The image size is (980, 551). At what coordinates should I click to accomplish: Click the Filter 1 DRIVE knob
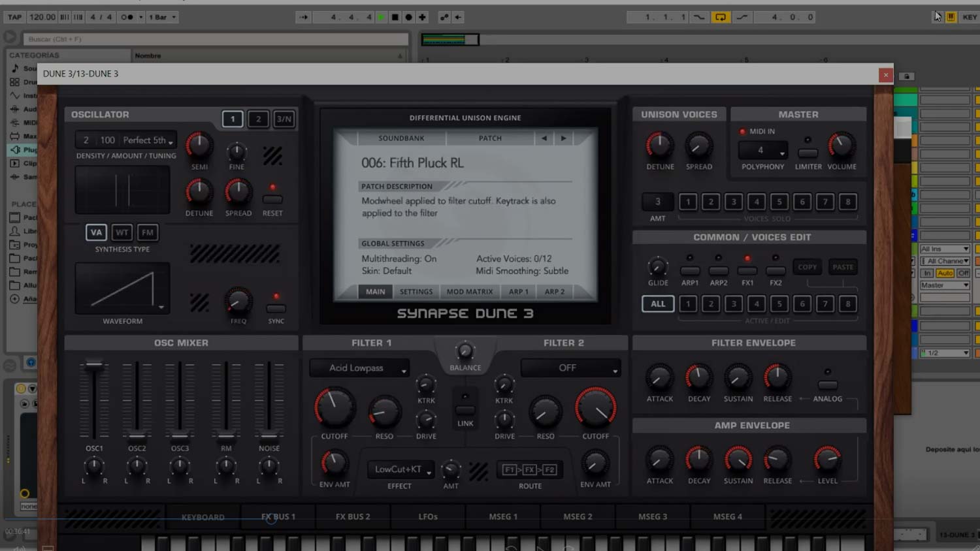[x=426, y=419]
